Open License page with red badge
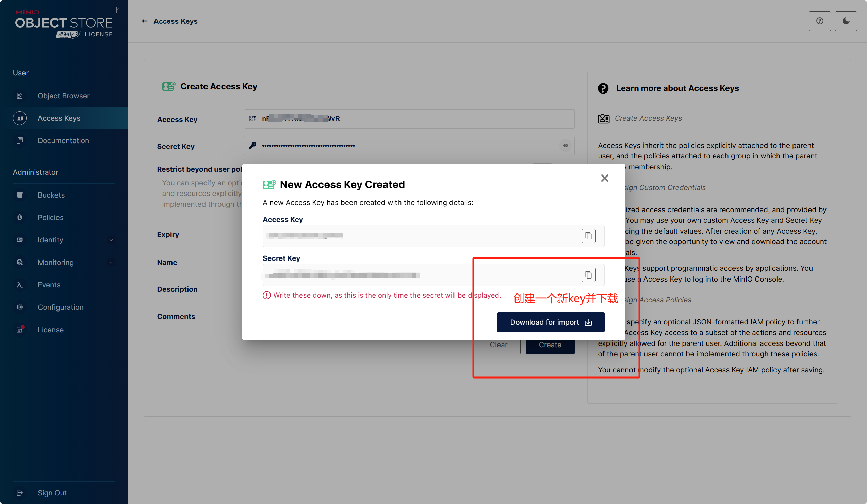This screenshot has height=504, width=867. click(x=50, y=329)
